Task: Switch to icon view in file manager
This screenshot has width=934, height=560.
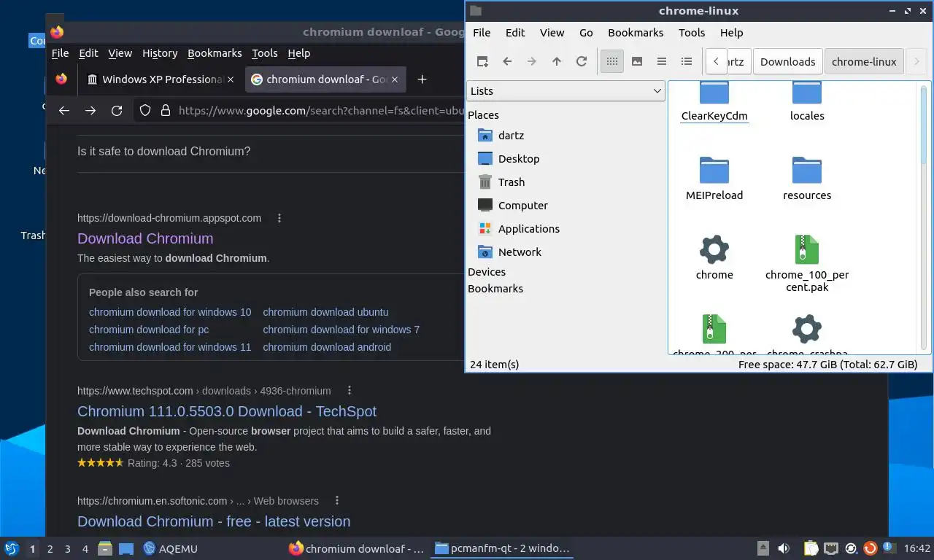Action: [x=612, y=61]
